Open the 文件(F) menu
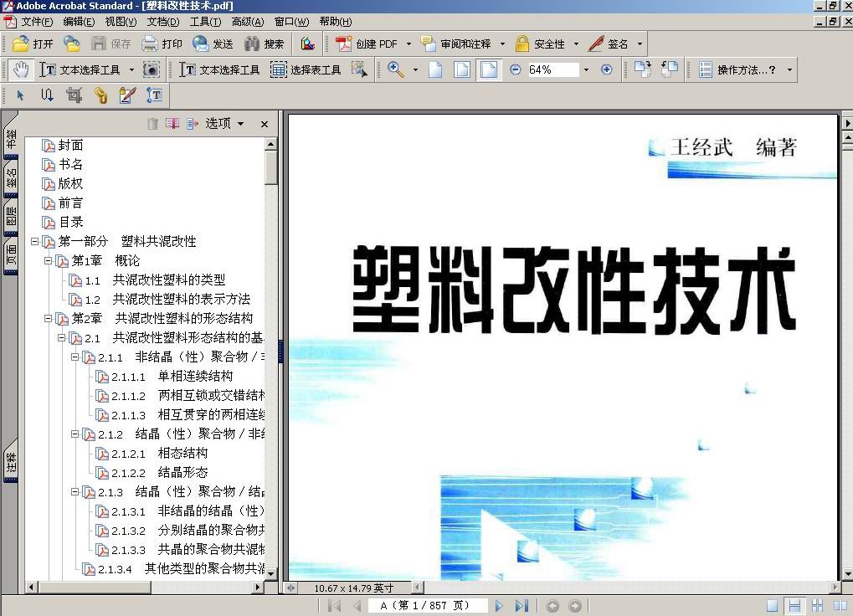 37,22
